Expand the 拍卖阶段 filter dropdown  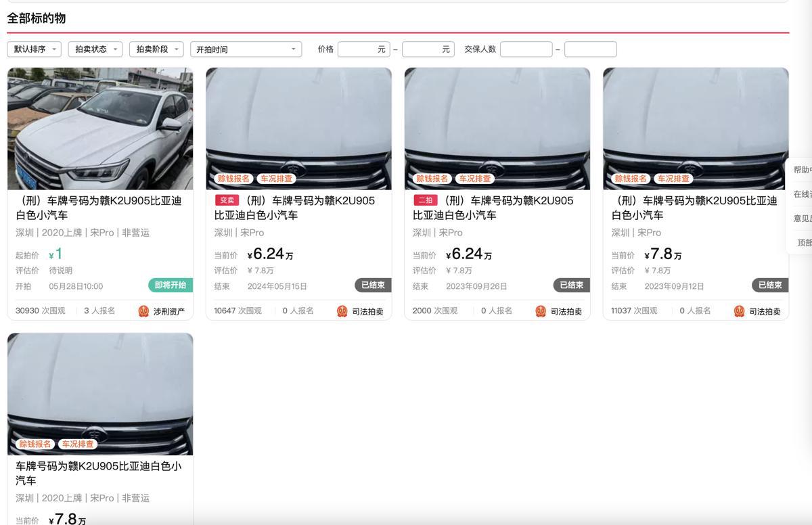(156, 49)
